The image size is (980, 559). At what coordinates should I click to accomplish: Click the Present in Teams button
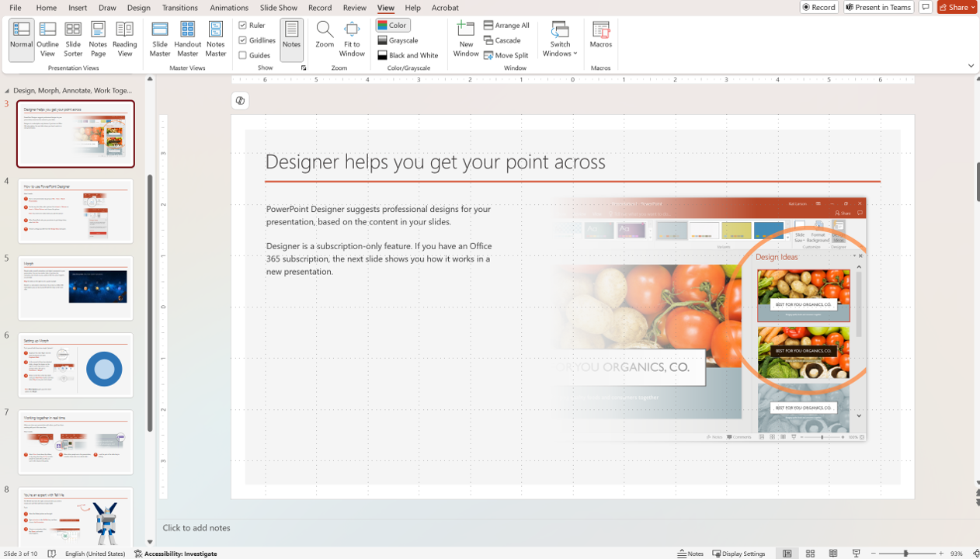(878, 7)
